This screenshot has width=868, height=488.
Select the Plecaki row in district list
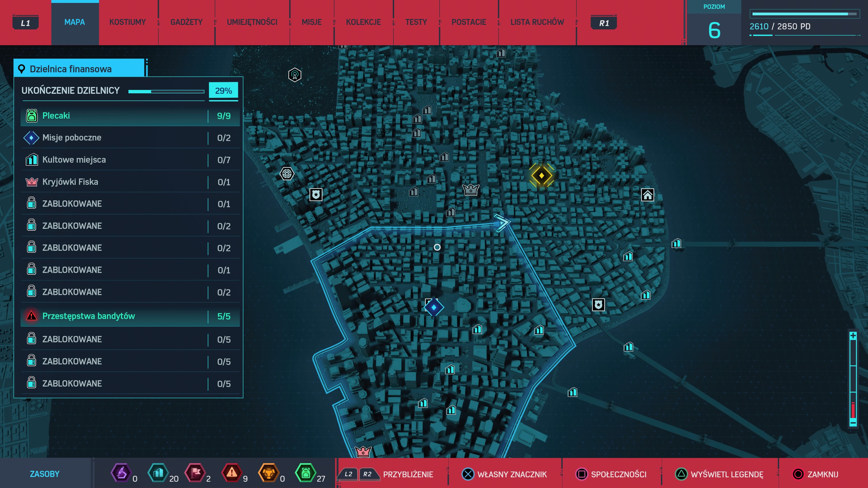tap(130, 115)
